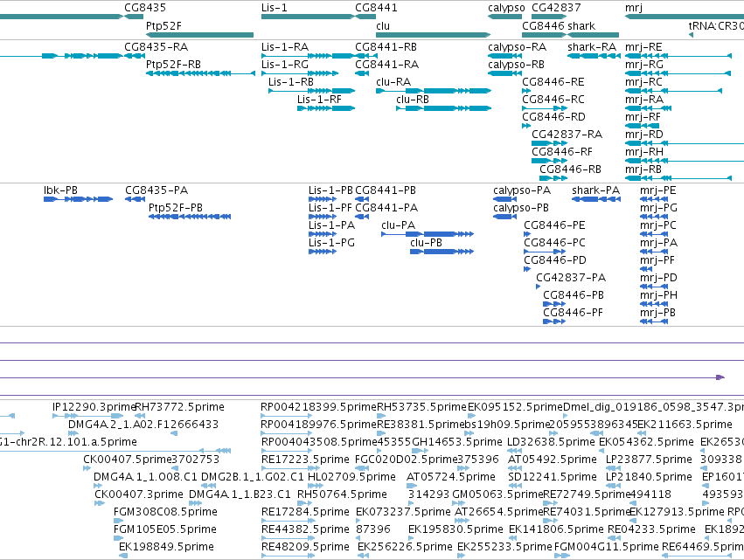
Task: Select EST EK256226.5prime
Action: tap(364, 556)
